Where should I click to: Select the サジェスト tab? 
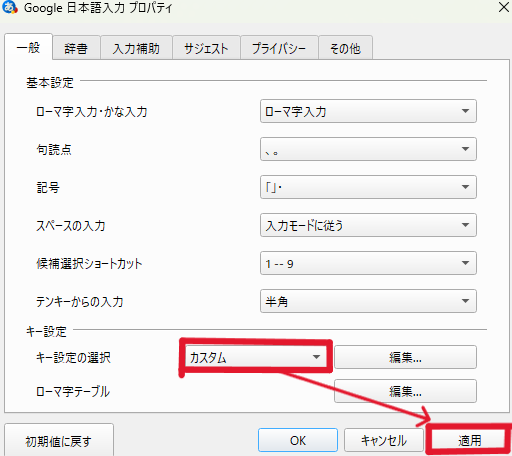click(x=206, y=48)
